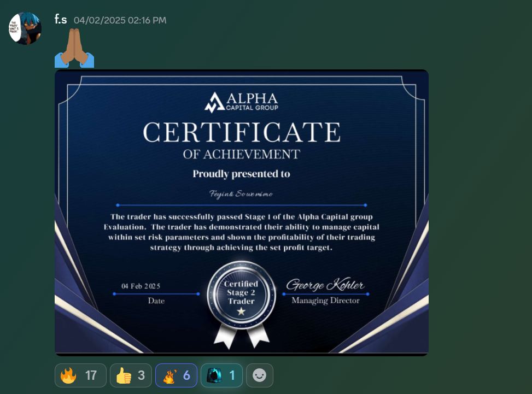The height and width of the screenshot is (394, 532).
Task: Open the Alpha Capital certificate image
Action: [242, 213]
